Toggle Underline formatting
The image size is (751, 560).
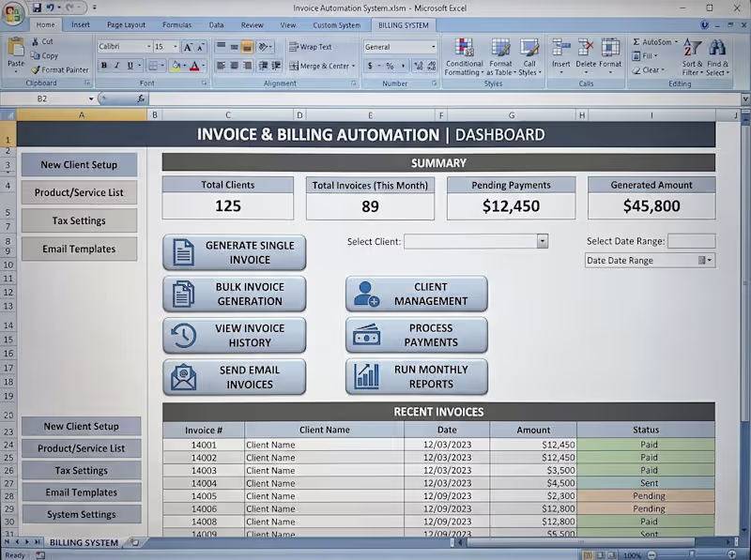point(130,66)
